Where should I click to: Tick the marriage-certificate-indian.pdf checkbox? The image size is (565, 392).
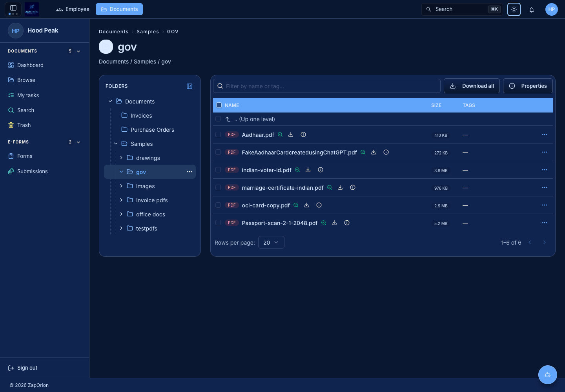(218, 187)
